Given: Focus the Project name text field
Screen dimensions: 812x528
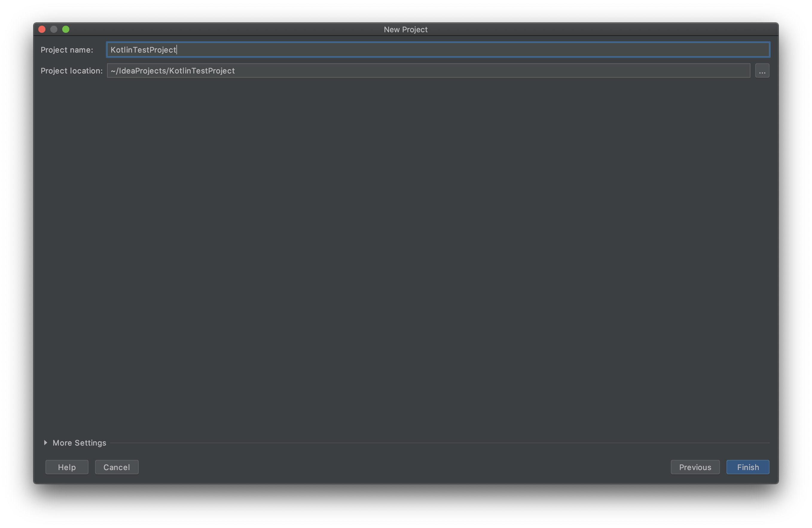Looking at the screenshot, I should pyautogui.click(x=438, y=50).
